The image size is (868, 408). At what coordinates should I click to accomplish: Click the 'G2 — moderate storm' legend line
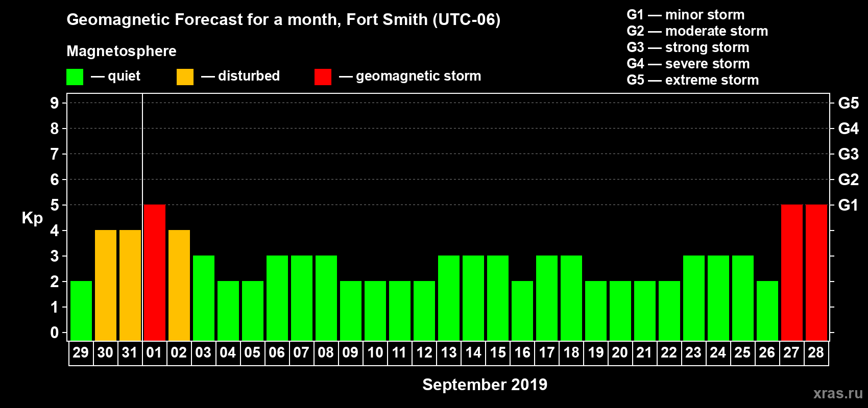tap(697, 31)
